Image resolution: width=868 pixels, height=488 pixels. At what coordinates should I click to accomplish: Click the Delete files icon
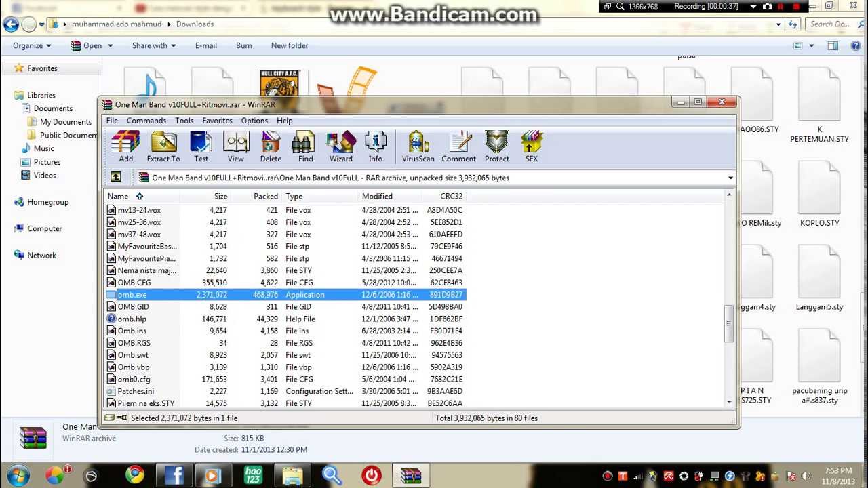pyautogui.click(x=271, y=147)
